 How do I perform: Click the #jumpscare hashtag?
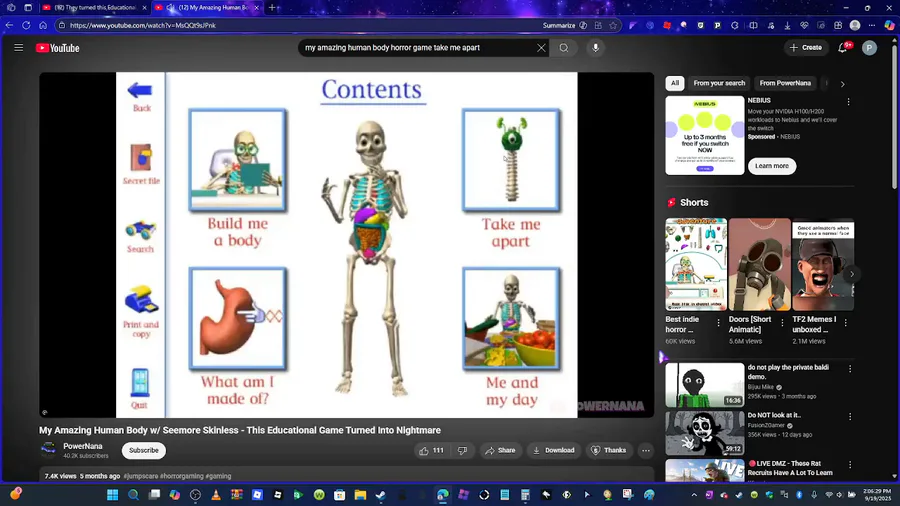[141, 476]
